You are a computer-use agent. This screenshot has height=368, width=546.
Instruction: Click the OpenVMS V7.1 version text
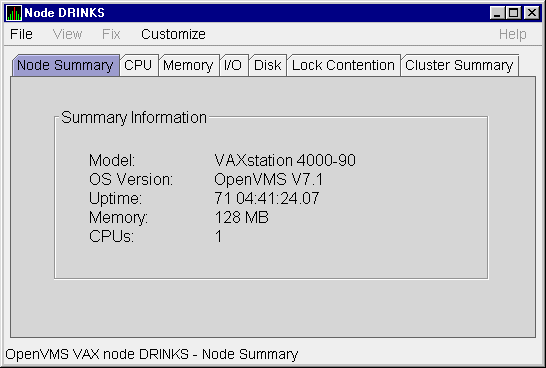(268, 180)
